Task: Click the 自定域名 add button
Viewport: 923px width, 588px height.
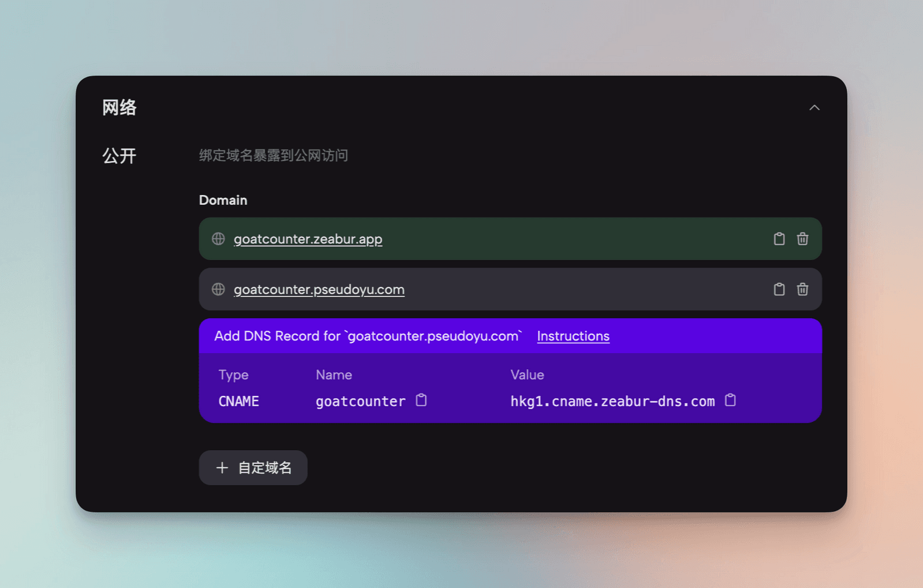Action: [x=253, y=467]
